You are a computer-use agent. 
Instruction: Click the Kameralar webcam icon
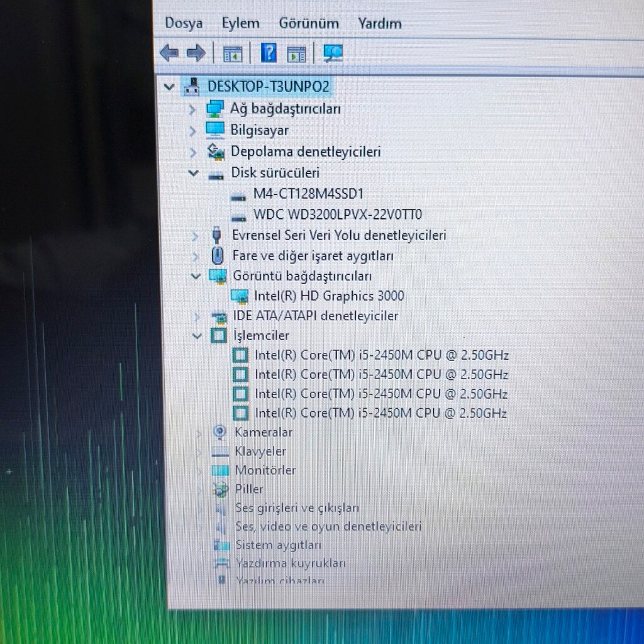tap(219, 432)
